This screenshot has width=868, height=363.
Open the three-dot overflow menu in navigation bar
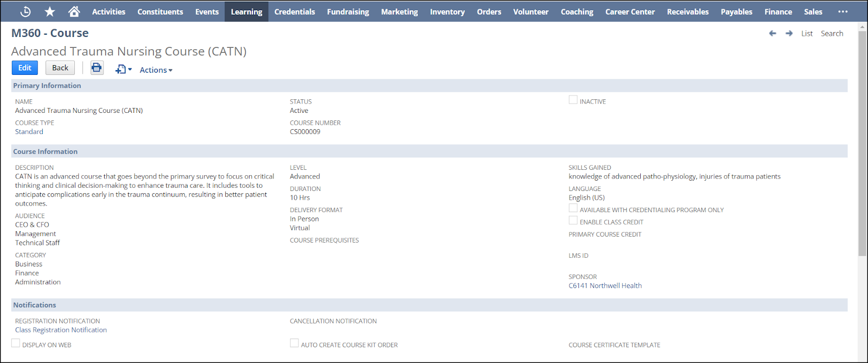click(843, 11)
